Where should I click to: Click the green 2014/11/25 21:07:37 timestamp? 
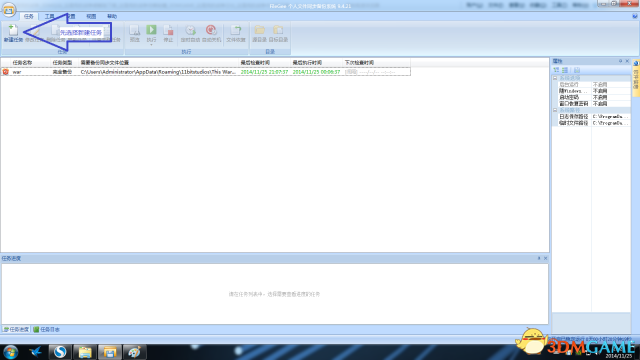point(264,72)
